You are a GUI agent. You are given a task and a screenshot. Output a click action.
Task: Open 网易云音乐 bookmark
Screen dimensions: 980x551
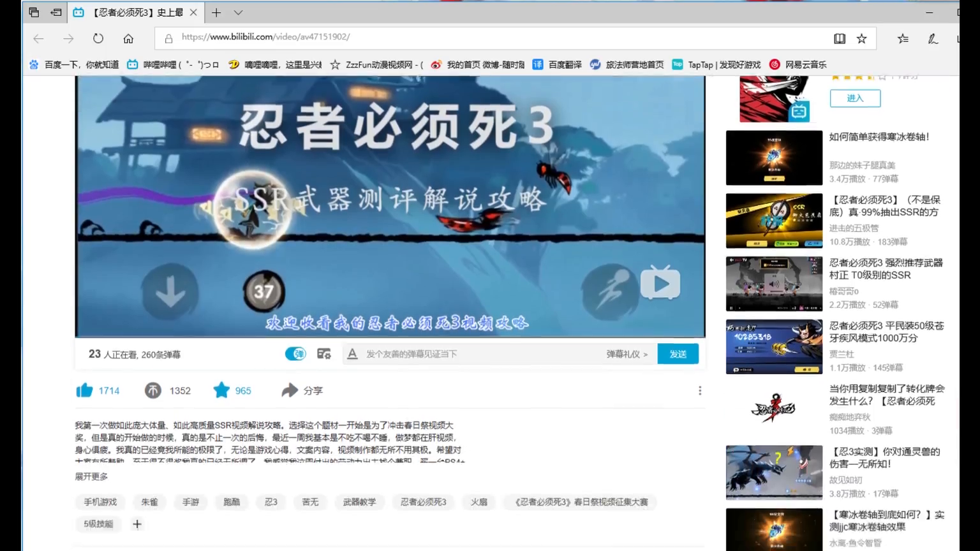tap(798, 64)
